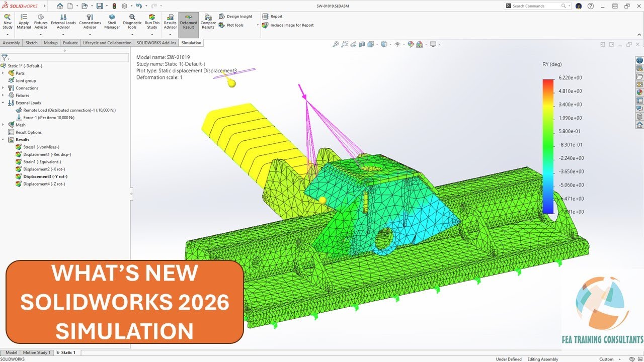The width and height of the screenshot is (644, 362).
Task: Click the Rebuild traffic light icon
Action: pos(114,6)
